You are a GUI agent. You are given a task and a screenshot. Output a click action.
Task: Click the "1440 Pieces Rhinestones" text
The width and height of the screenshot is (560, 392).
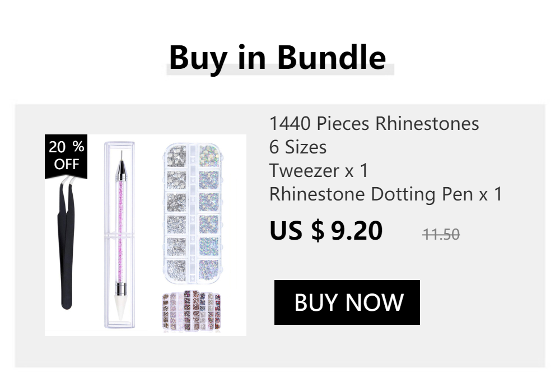[x=374, y=123]
